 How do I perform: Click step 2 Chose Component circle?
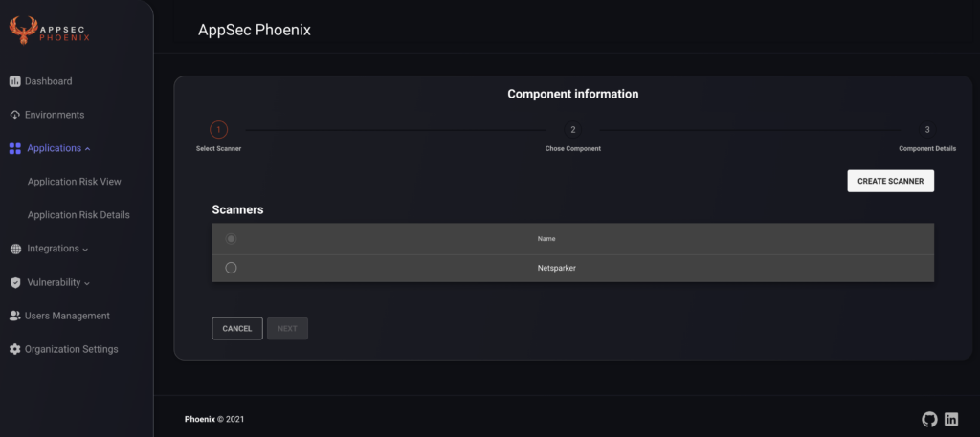click(572, 130)
